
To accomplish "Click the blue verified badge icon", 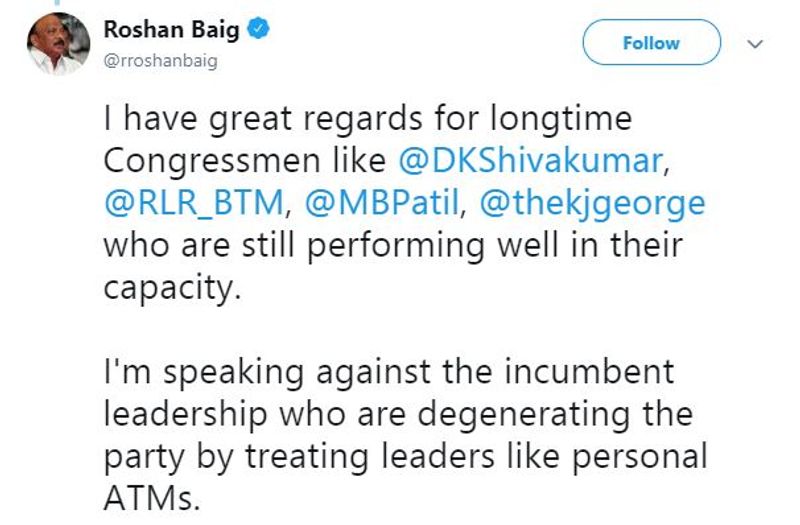I will pos(258,31).
